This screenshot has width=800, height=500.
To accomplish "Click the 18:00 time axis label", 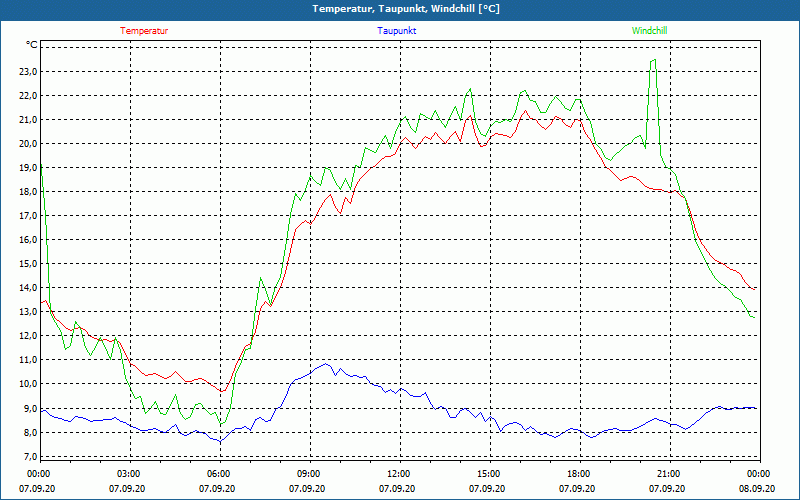I will pyautogui.click(x=580, y=474).
